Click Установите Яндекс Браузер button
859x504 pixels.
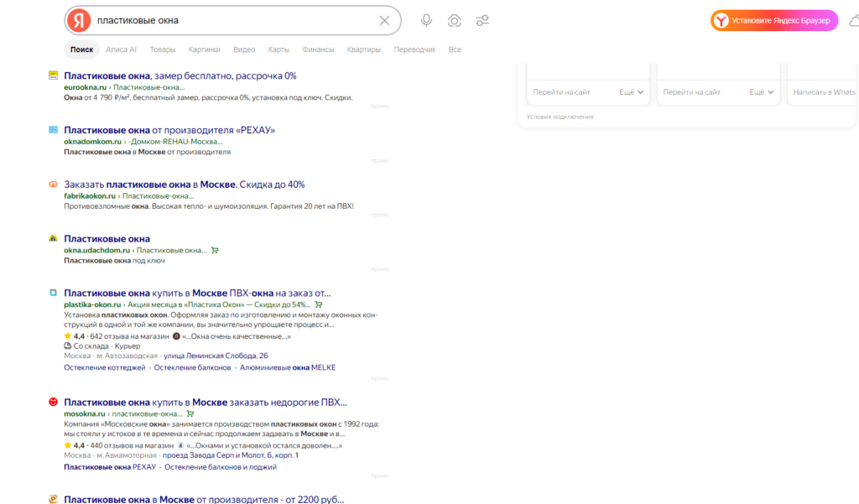774,21
